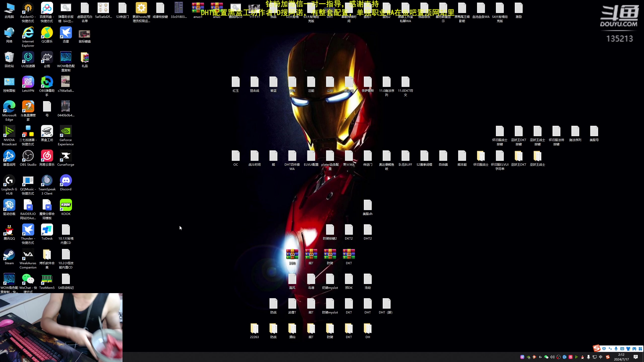Launch 腾讯QQ desktop icon

(9, 232)
